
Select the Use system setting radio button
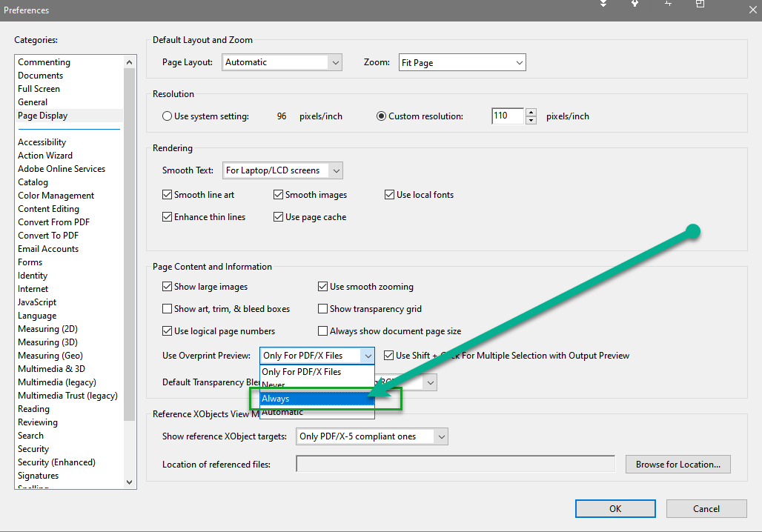(x=168, y=116)
